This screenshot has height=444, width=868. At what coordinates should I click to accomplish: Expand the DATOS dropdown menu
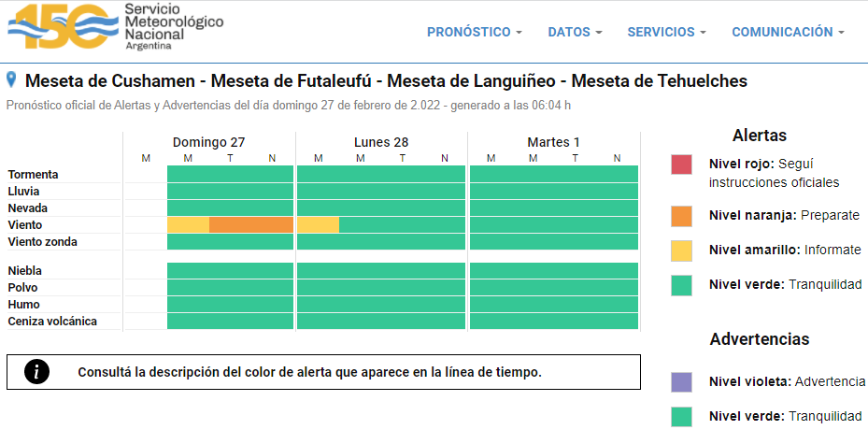pyautogui.click(x=575, y=32)
